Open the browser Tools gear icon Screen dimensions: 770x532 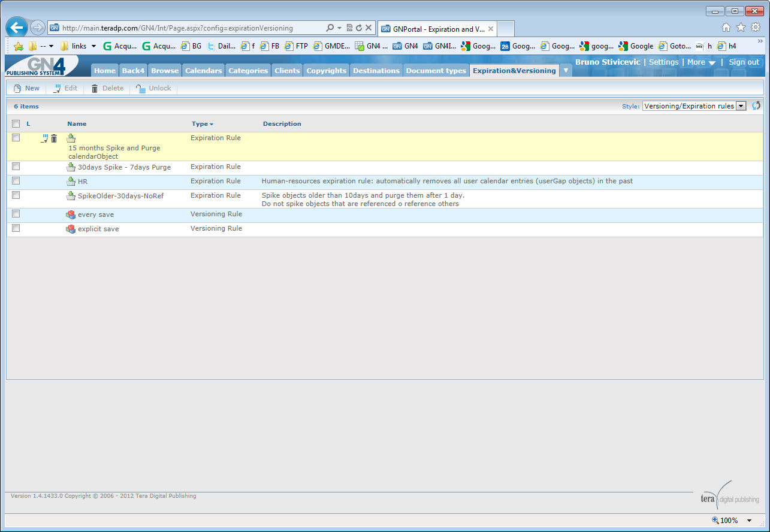[756, 28]
